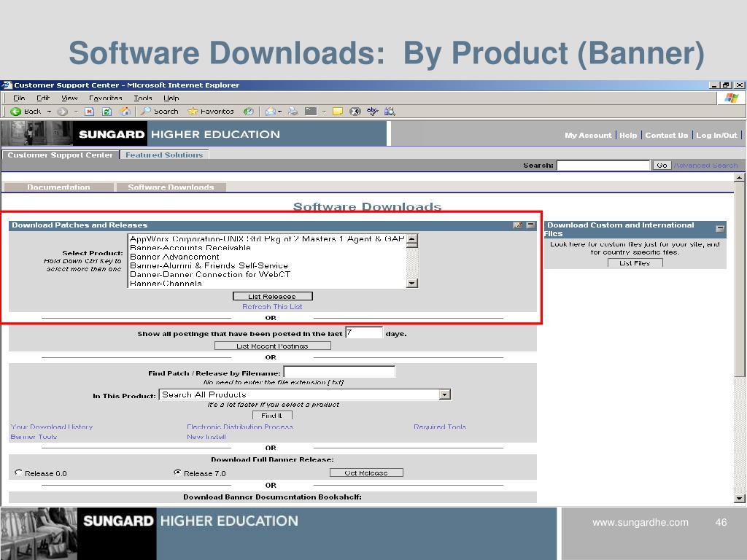This screenshot has width=747, height=560.
Task: Click the Windows flag logo
Action: click(731, 98)
